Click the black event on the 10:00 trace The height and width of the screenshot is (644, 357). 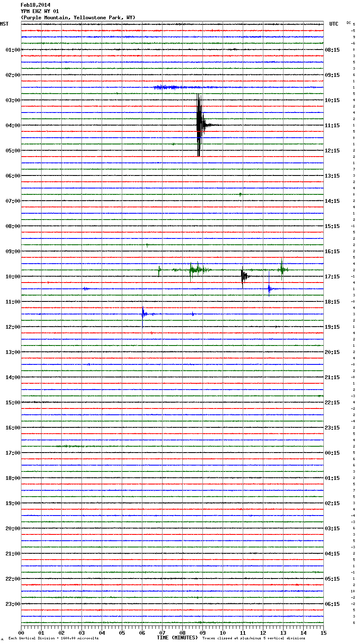(x=244, y=276)
